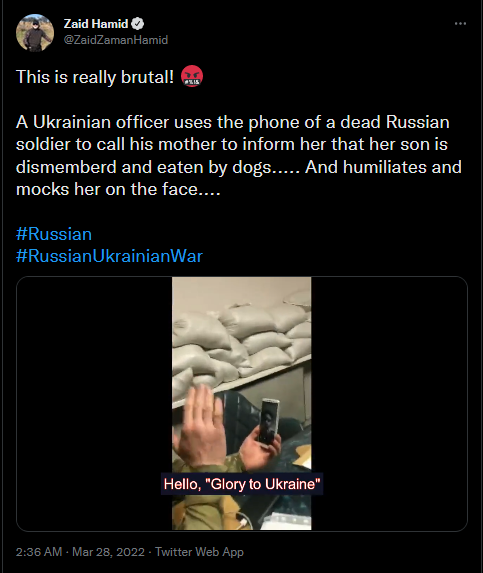Click the Mar 28, 2022 date
This screenshot has width=483, height=573.
(x=108, y=551)
